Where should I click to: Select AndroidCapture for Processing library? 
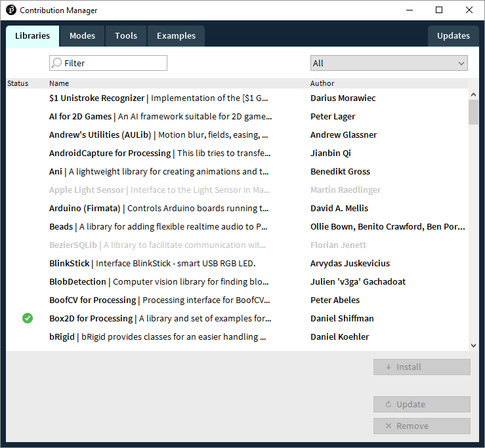(x=237, y=153)
